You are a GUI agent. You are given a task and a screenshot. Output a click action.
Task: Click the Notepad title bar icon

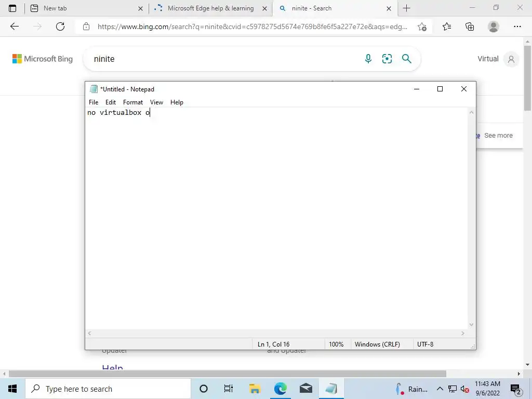94,89
